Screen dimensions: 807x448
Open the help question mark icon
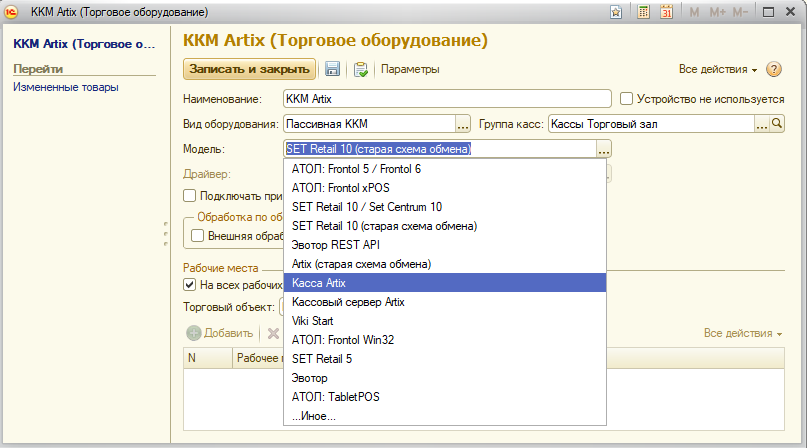tap(774, 69)
